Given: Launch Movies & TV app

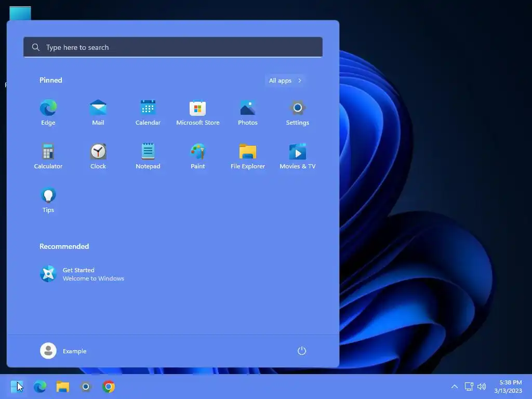Looking at the screenshot, I should (x=298, y=156).
